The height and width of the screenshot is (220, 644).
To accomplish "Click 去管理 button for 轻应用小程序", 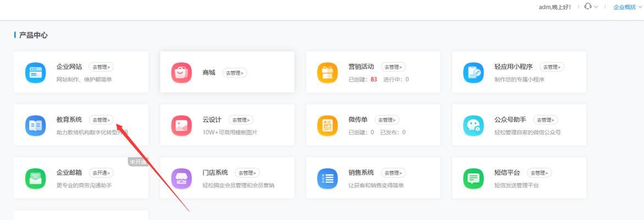I will point(552,67).
